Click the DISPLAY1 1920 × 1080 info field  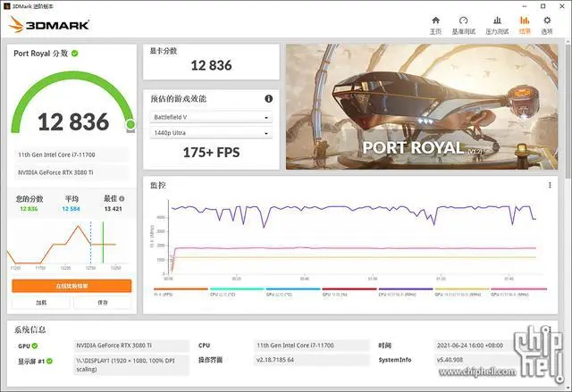click(x=131, y=364)
